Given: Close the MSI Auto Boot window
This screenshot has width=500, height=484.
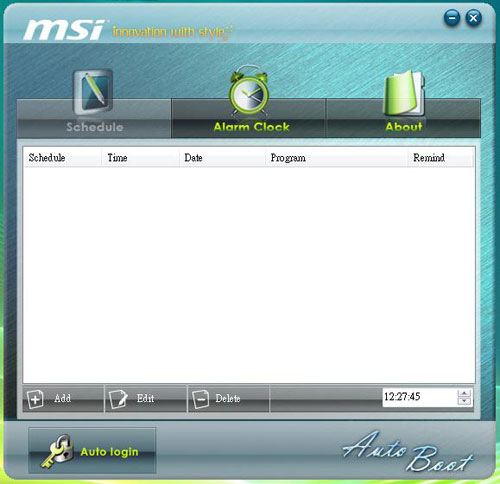Looking at the screenshot, I should (x=473, y=18).
